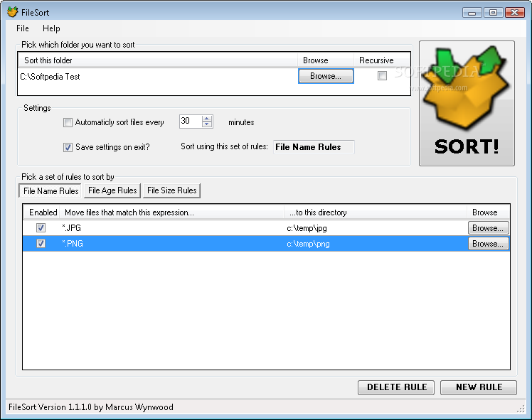The width and height of the screenshot is (532, 420).
Task: Disable the *.JPG rule checkbox
Action: tap(41, 228)
